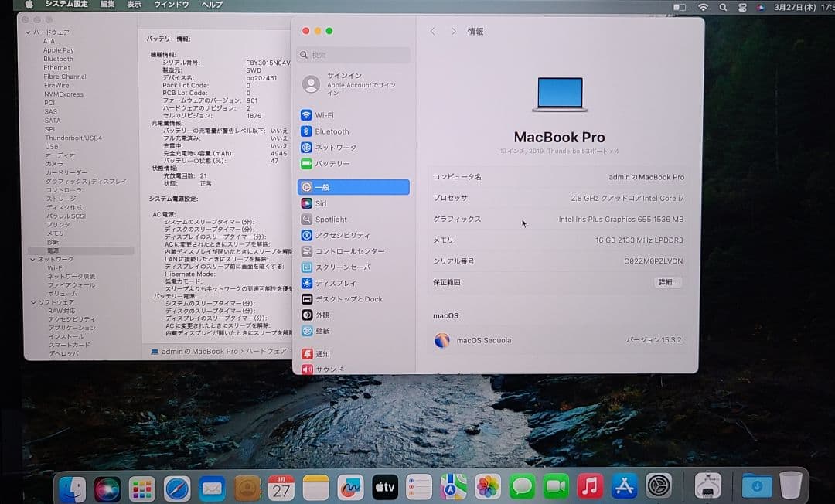
Task: Open Maps from the Dock
Action: [x=453, y=488]
